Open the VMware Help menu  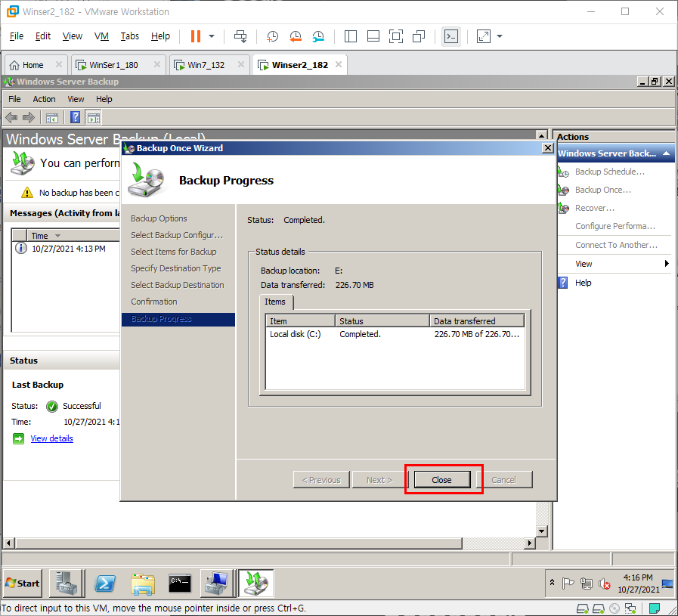coord(160,36)
